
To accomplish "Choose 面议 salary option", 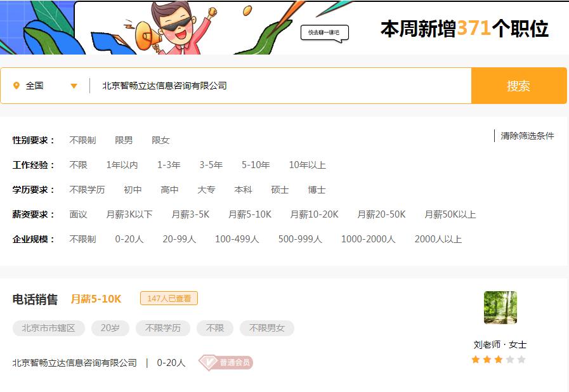I will [78, 214].
